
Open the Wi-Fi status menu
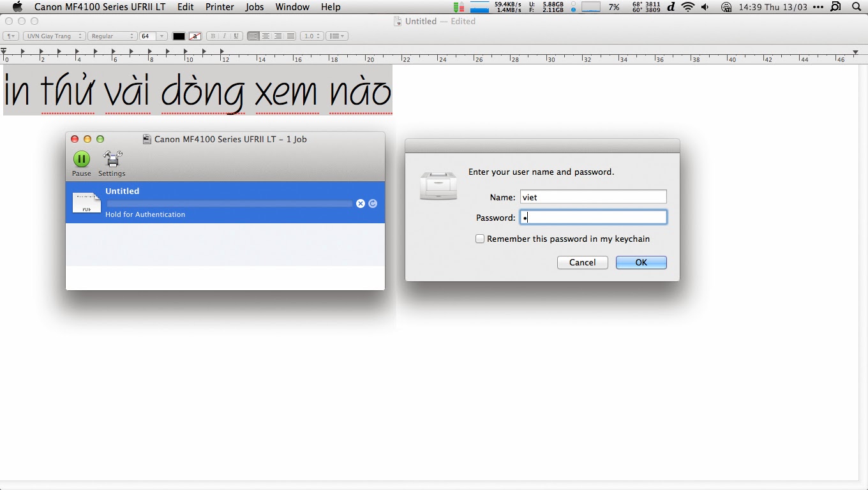[687, 7]
